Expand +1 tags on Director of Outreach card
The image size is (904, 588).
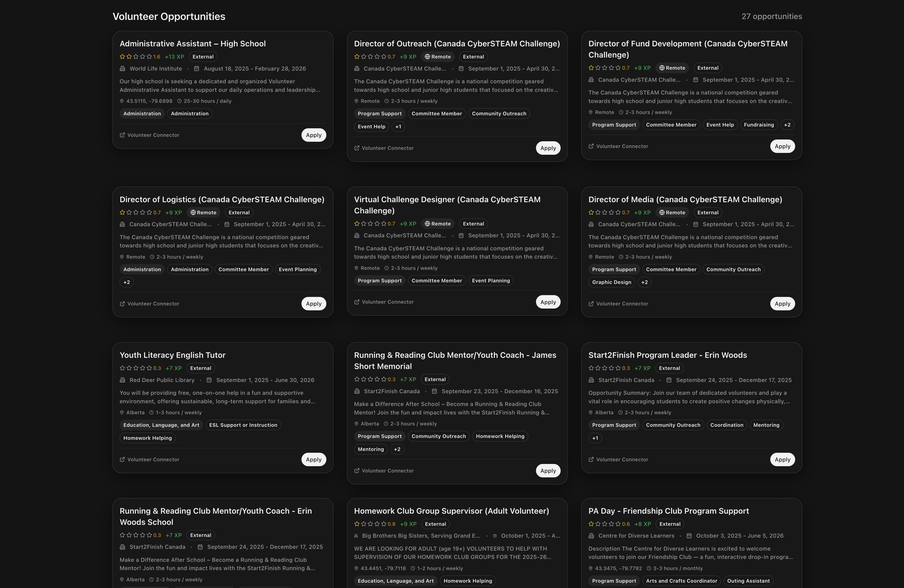398,127
